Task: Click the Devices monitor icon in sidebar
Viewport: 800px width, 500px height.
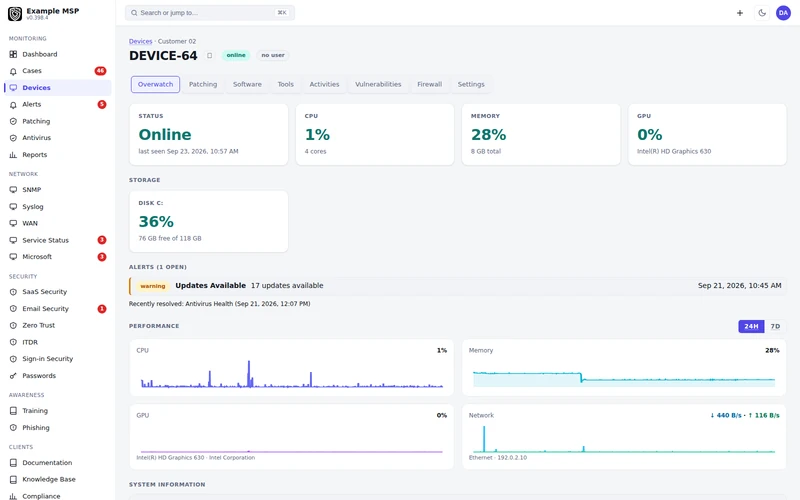Action: pyautogui.click(x=13, y=88)
